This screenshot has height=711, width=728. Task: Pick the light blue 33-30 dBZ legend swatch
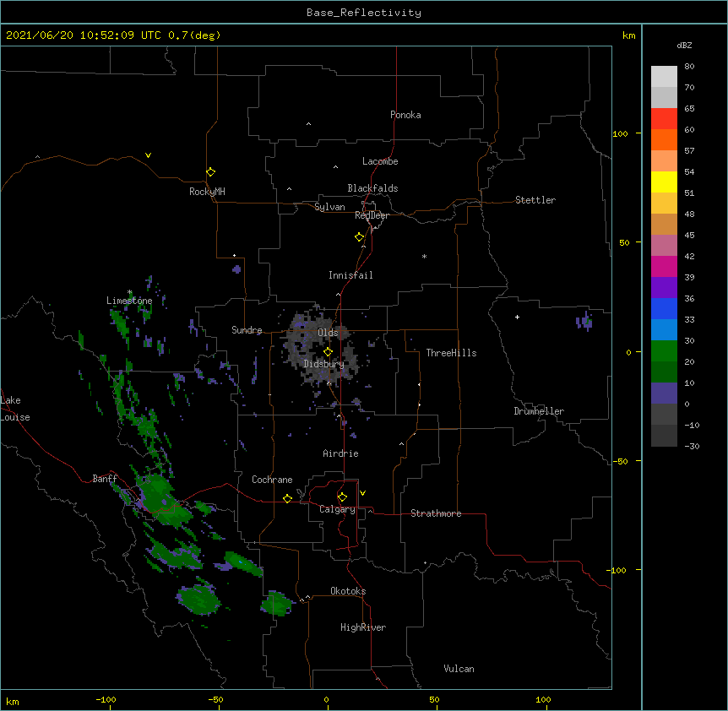point(664,330)
